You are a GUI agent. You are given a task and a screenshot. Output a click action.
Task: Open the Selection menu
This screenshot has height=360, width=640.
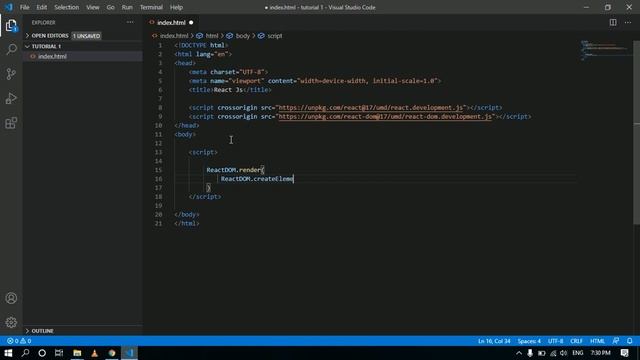[67, 7]
